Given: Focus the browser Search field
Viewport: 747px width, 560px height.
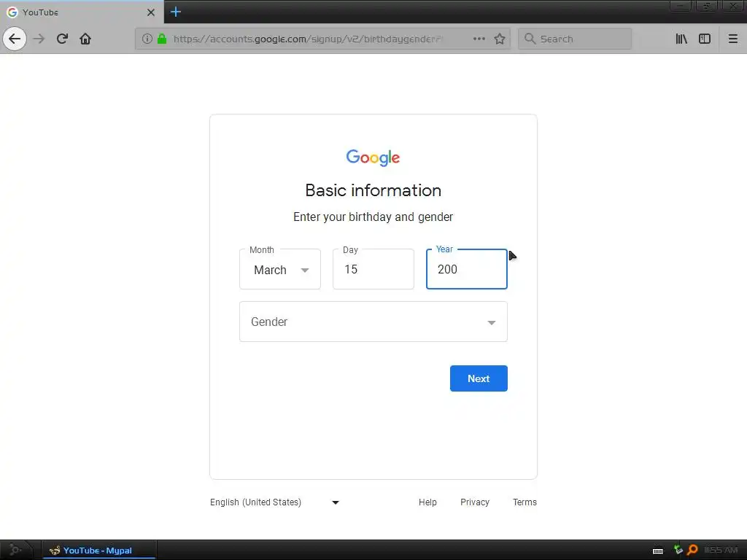Looking at the screenshot, I should pos(575,39).
